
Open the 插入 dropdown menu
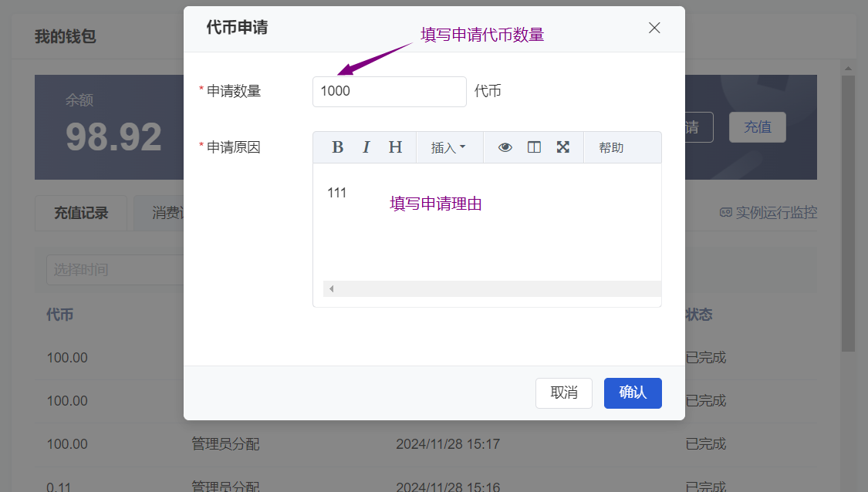pos(448,147)
